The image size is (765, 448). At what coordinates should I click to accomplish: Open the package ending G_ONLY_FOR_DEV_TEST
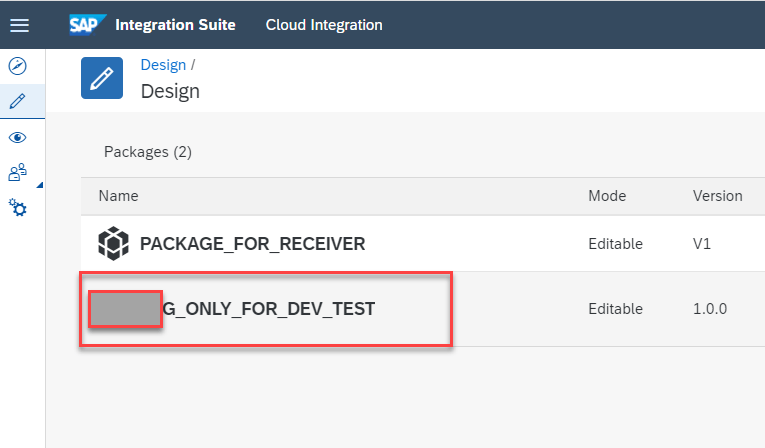coord(268,309)
